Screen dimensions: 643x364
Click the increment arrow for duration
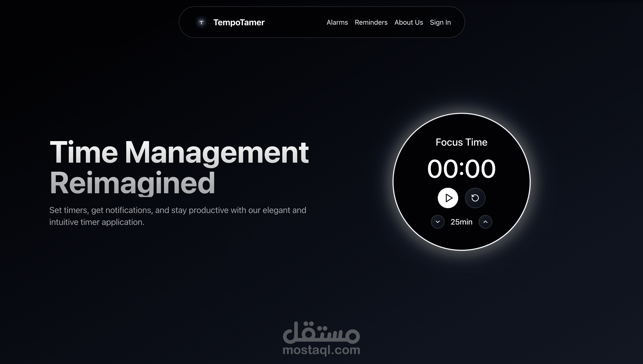coord(485,222)
